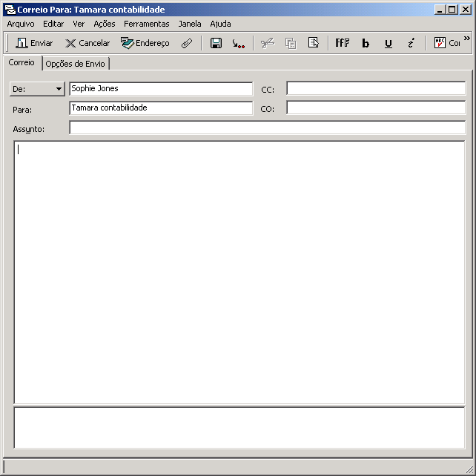Send the message with Enviar
Viewport: 476px width, 476px height.
click(34, 43)
